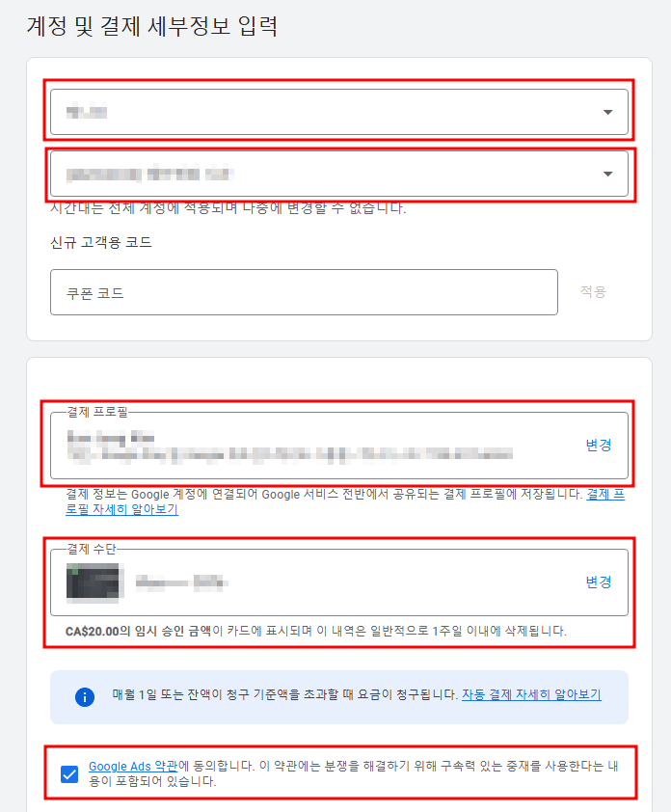Screen dimensions: 671x812
Task: Click the 적용 button beside the coupon field
Action: coord(593,291)
